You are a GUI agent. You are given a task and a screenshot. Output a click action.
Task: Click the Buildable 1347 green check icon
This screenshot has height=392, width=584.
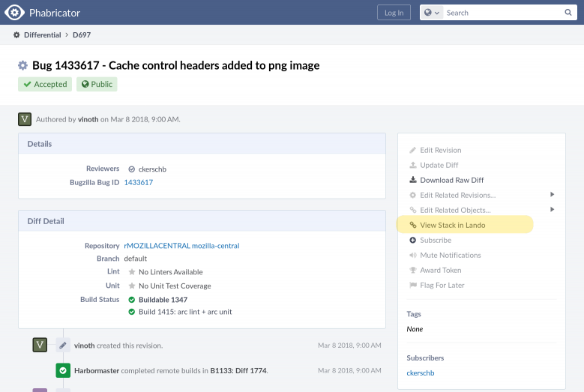(x=131, y=300)
